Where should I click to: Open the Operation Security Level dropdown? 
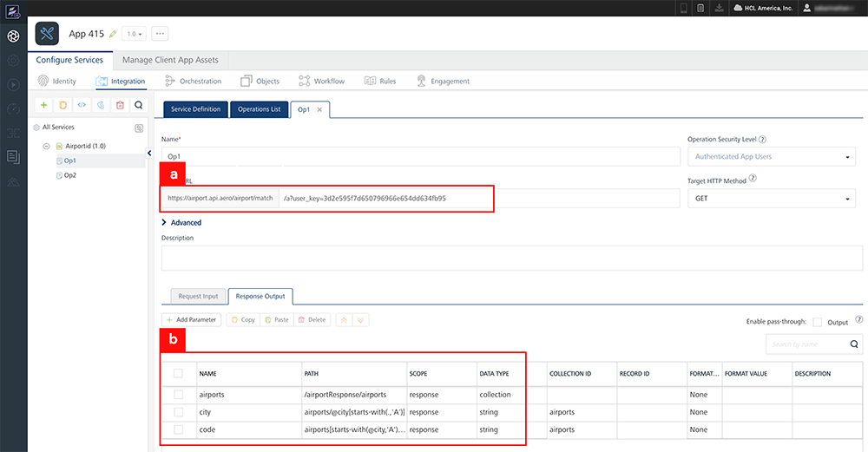[x=771, y=157]
